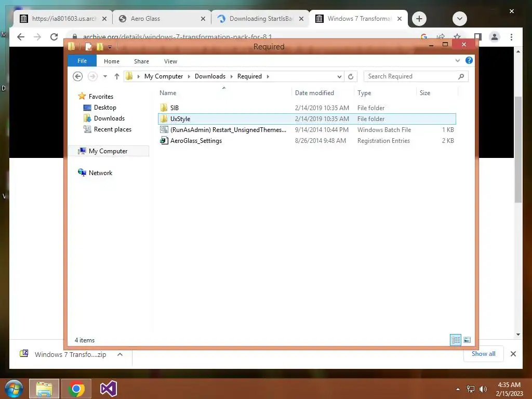Open address bar history dropdown
The image size is (532, 399).
339,76
